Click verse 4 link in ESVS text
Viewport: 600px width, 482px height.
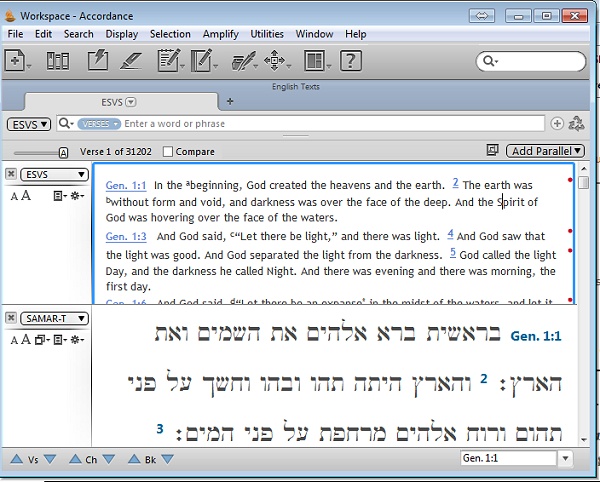[450, 234]
